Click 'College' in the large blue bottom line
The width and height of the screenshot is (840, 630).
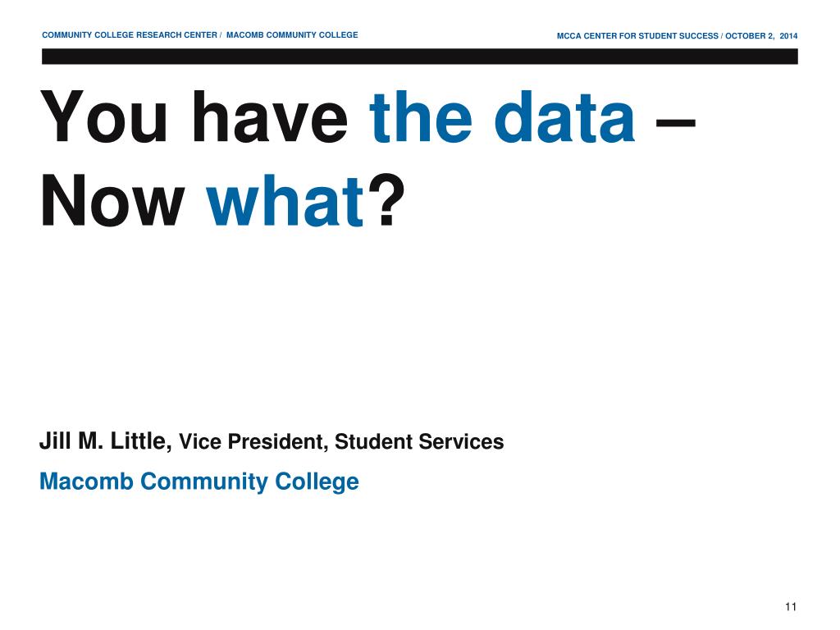coord(317,482)
